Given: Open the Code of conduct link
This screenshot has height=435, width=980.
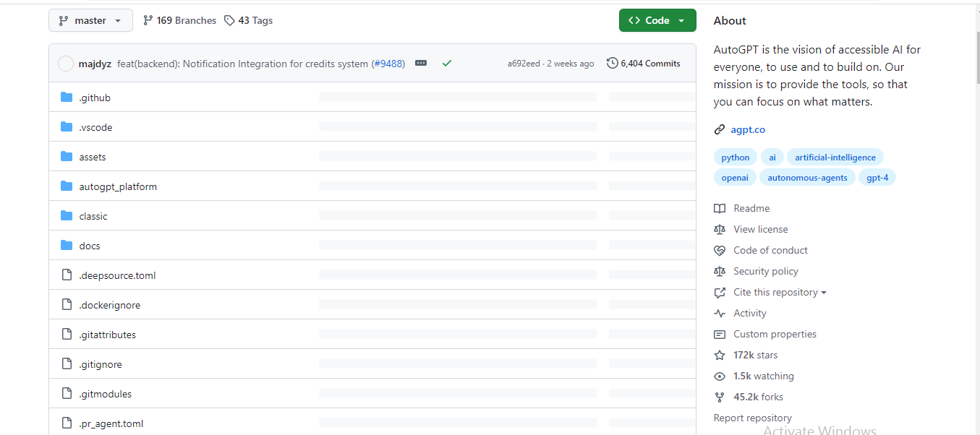Looking at the screenshot, I should coord(771,250).
